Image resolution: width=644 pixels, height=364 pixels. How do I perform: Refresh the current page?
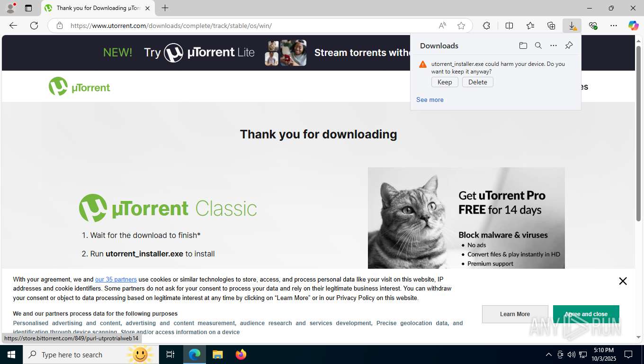pyautogui.click(x=34, y=26)
